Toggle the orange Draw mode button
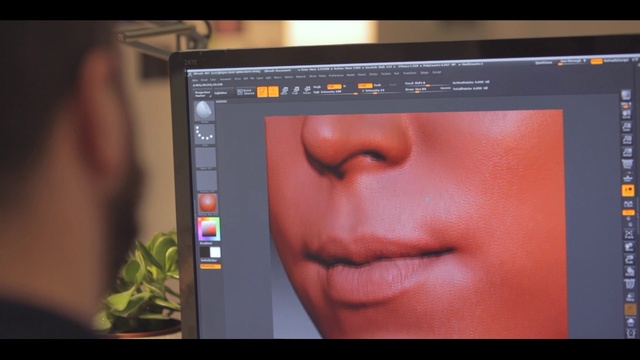The width and height of the screenshot is (640, 360). [273, 91]
